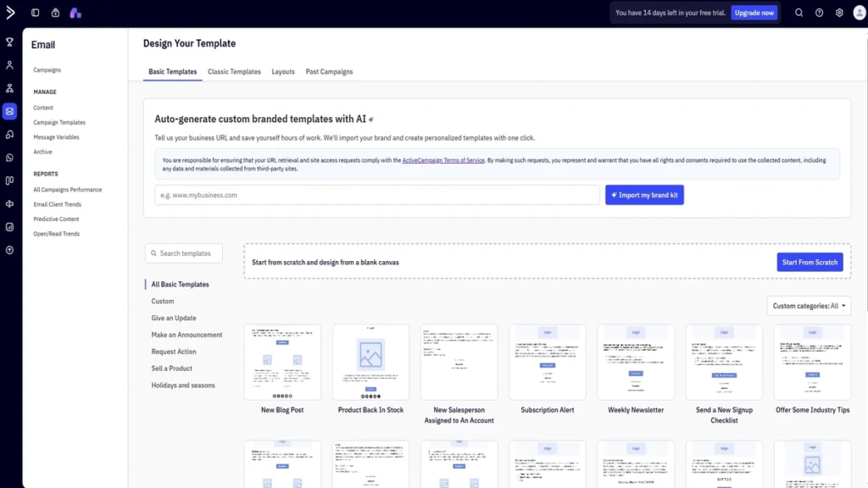Open the shopping bag icon in the top bar

[x=55, y=13]
